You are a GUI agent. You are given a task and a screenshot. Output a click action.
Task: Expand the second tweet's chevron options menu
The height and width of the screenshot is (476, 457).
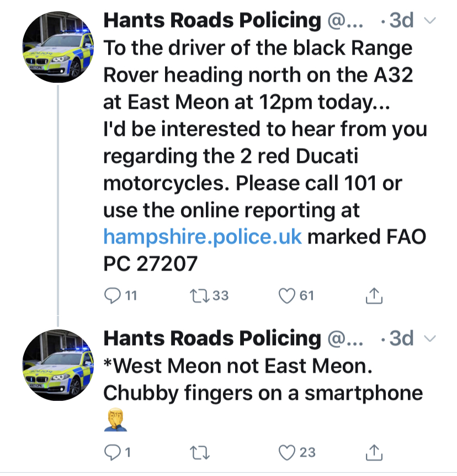click(430, 338)
